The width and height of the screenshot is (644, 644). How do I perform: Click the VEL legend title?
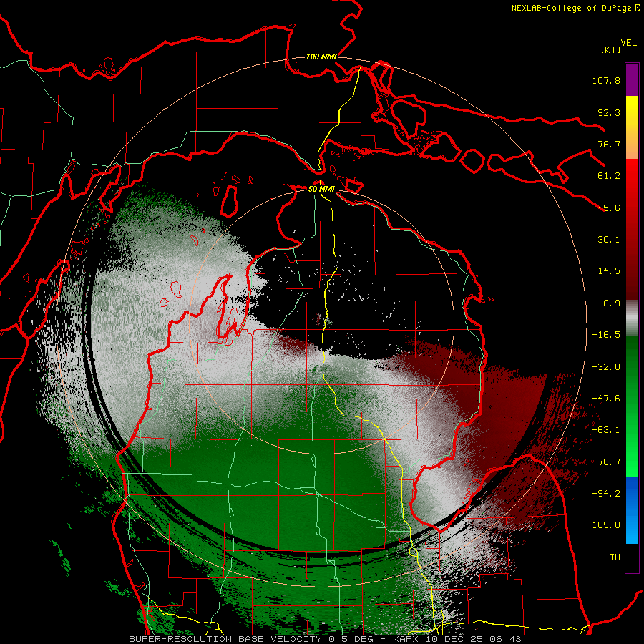tap(628, 43)
